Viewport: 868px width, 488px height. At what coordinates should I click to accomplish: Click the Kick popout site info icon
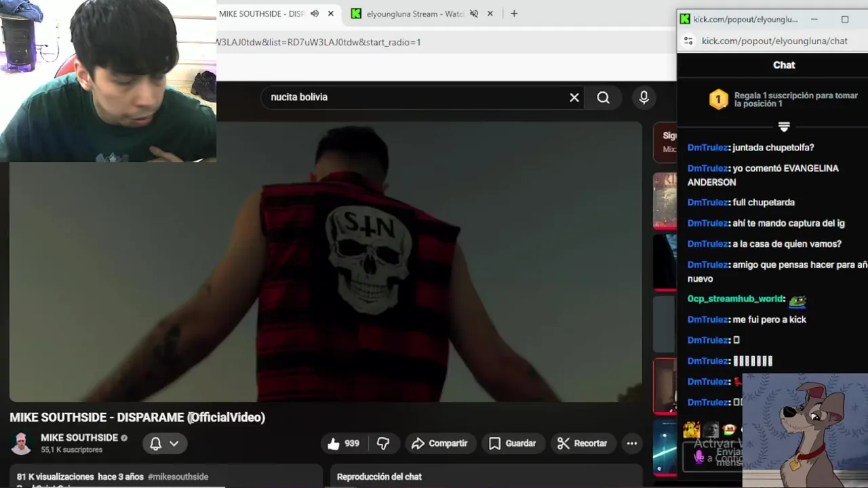point(688,41)
